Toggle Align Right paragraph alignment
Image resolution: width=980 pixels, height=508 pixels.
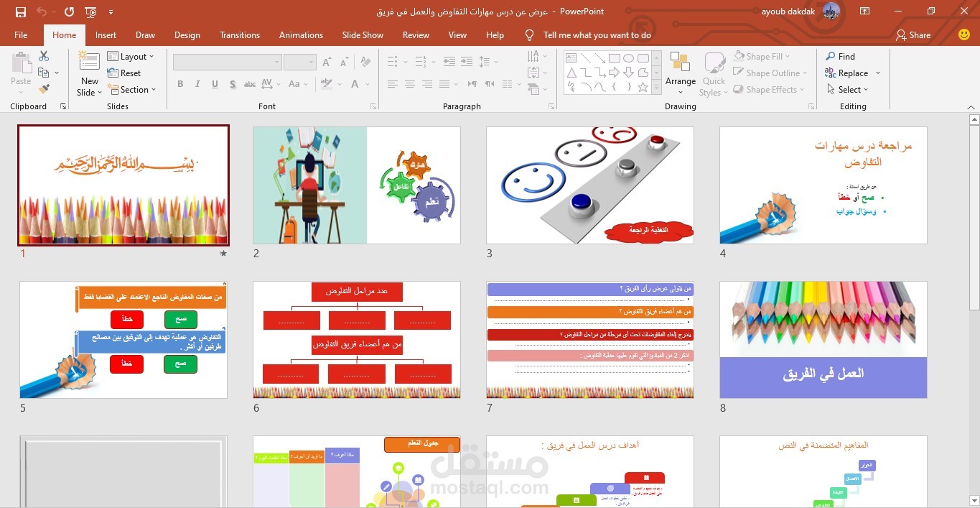[x=426, y=84]
